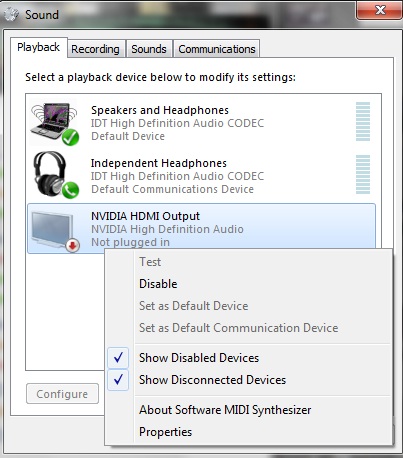Click the Independent Headphones device icon
The height and width of the screenshot is (458, 403).
(x=55, y=176)
